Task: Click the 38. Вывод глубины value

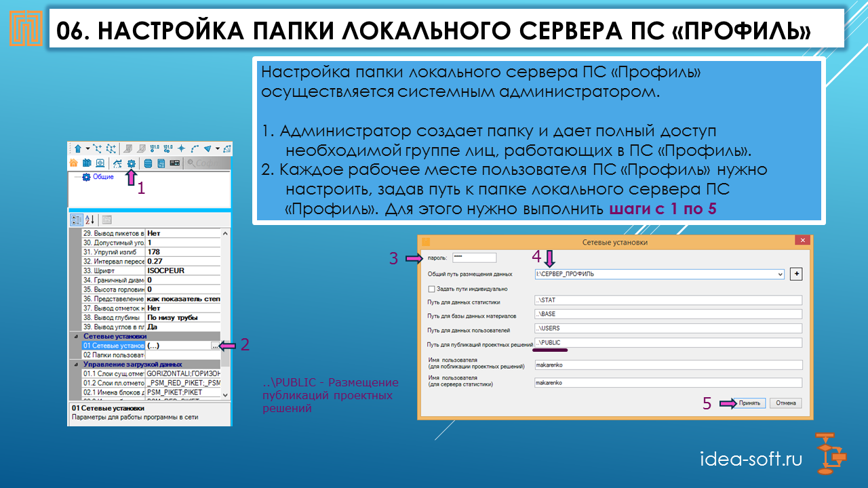Action: pyautogui.click(x=183, y=318)
